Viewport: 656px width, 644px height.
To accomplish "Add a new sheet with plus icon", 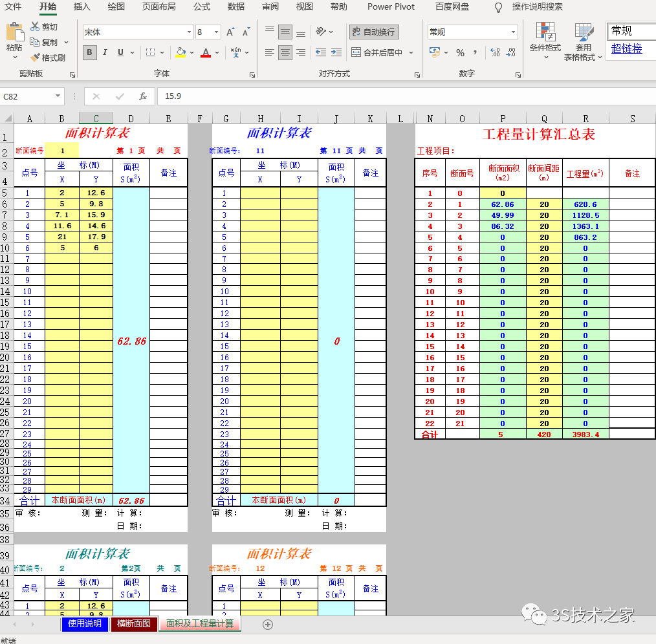I will [x=268, y=625].
